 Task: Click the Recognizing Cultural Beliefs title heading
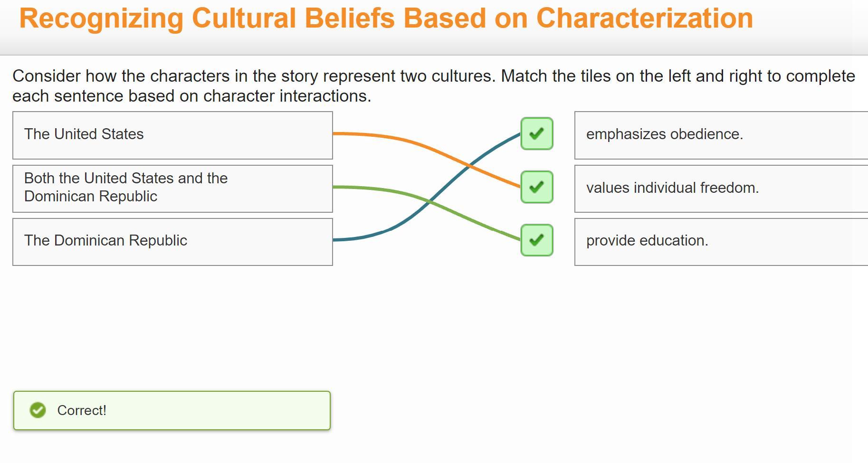(386, 19)
